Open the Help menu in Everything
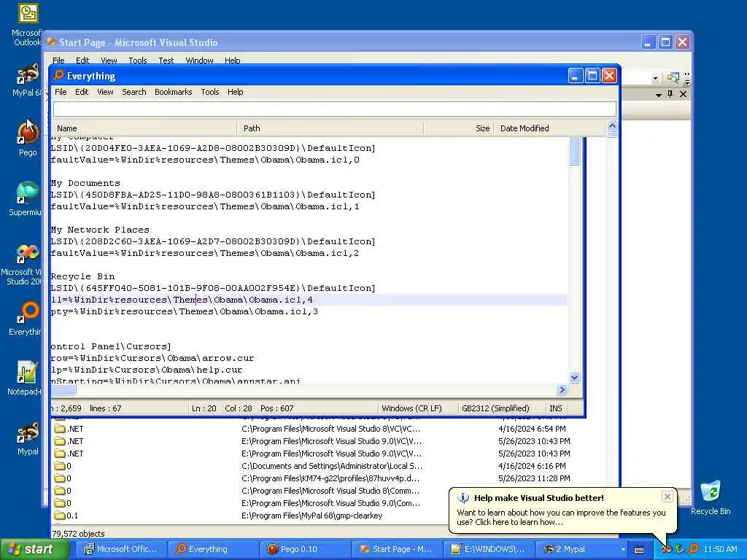The height and width of the screenshot is (560, 747). [x=235, y=92]
